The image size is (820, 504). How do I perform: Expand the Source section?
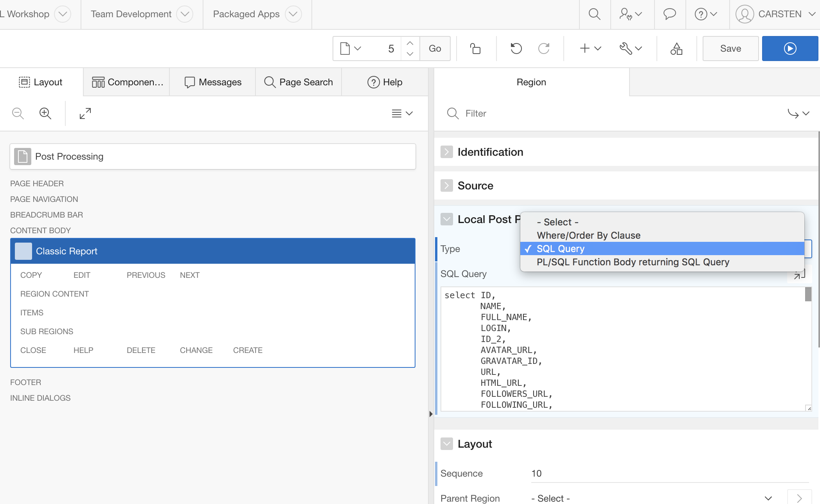pyautogui.click(x=446, y=185)
